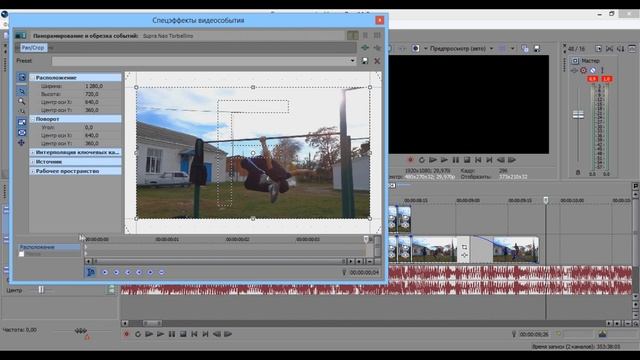Click center rotation point of crop frame

click(x=253, y=153)
